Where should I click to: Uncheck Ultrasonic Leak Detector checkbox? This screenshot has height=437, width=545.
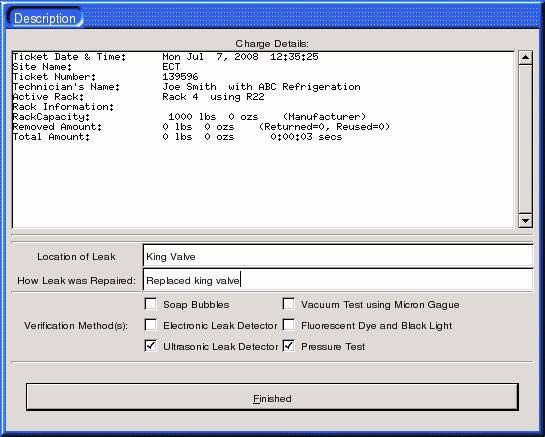pyautogui.click(x=151, y=346)
